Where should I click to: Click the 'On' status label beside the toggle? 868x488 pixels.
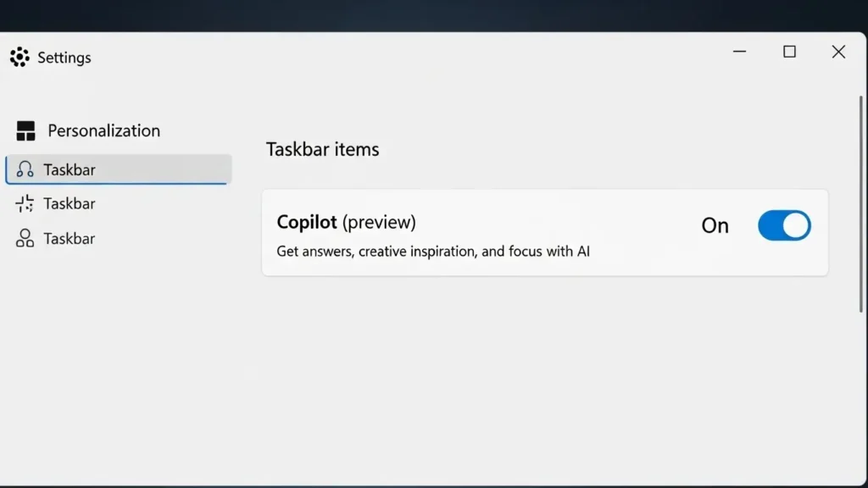point(715,225)
